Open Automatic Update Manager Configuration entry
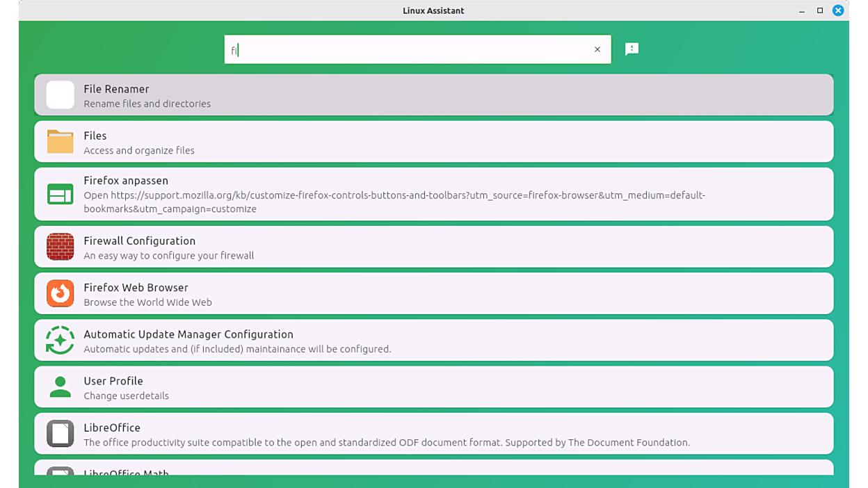Image resolution: width=868 pixels, height=488 pixels. [x=434, y=340]
